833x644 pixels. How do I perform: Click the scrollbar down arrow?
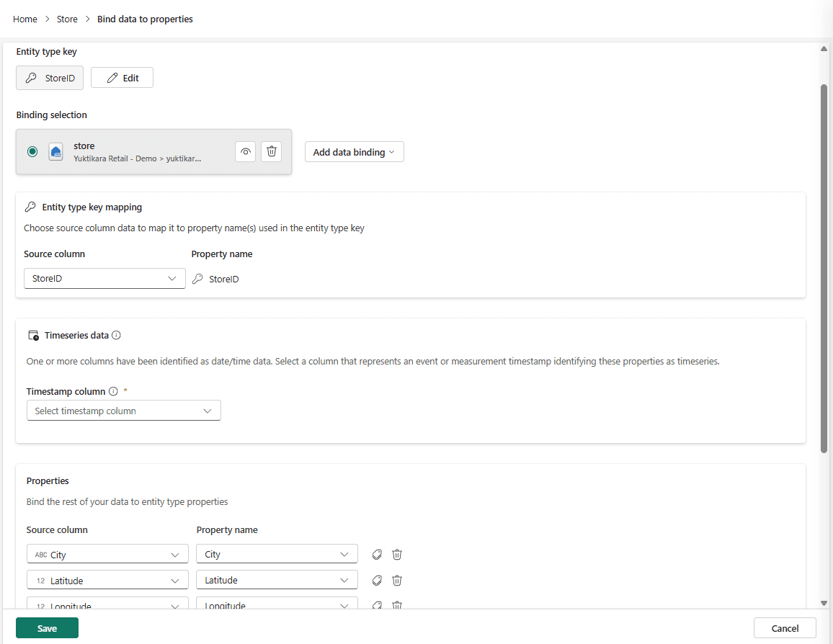tap(824, 603)
